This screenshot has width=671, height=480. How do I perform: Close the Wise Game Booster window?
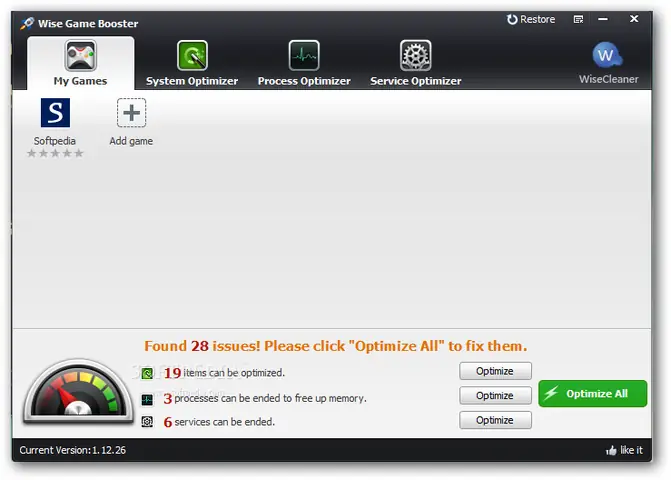tap(634, 19)
